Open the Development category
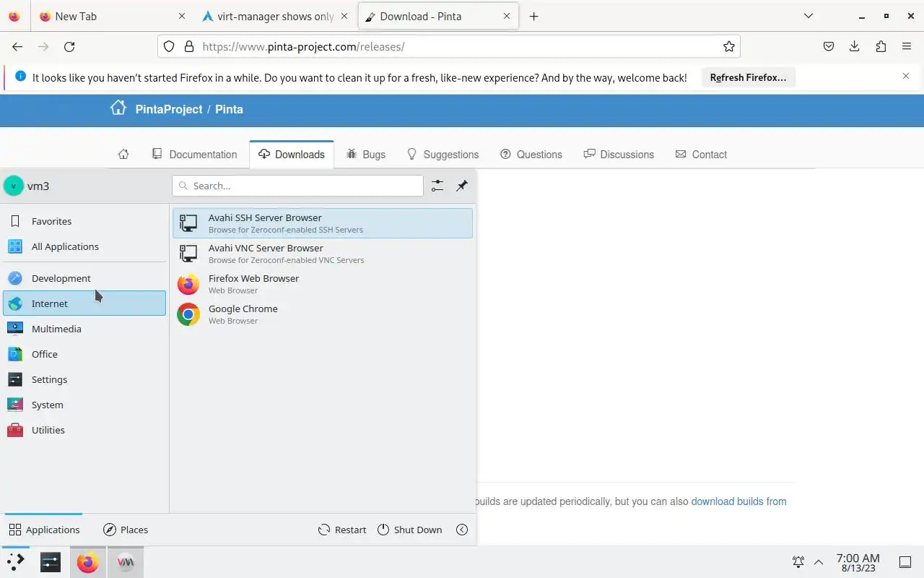Screen dimensions: 924x578 (84, 278)
